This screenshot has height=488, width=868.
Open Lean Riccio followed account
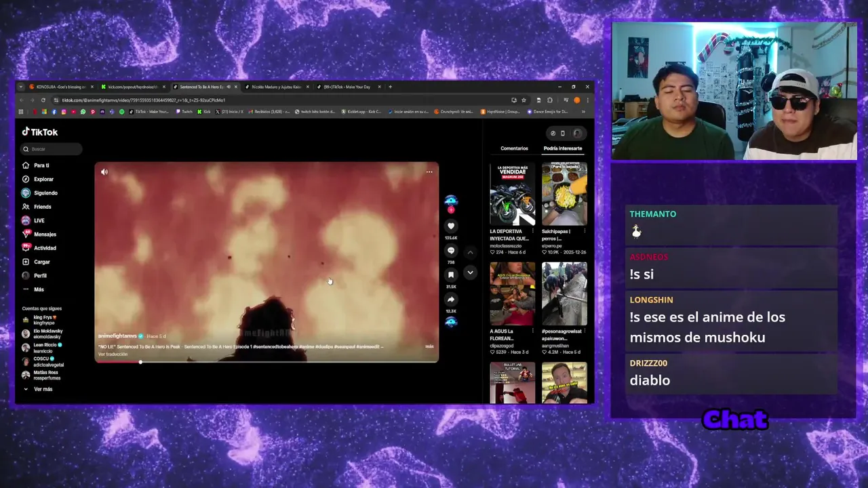click(x=42, y=348)
